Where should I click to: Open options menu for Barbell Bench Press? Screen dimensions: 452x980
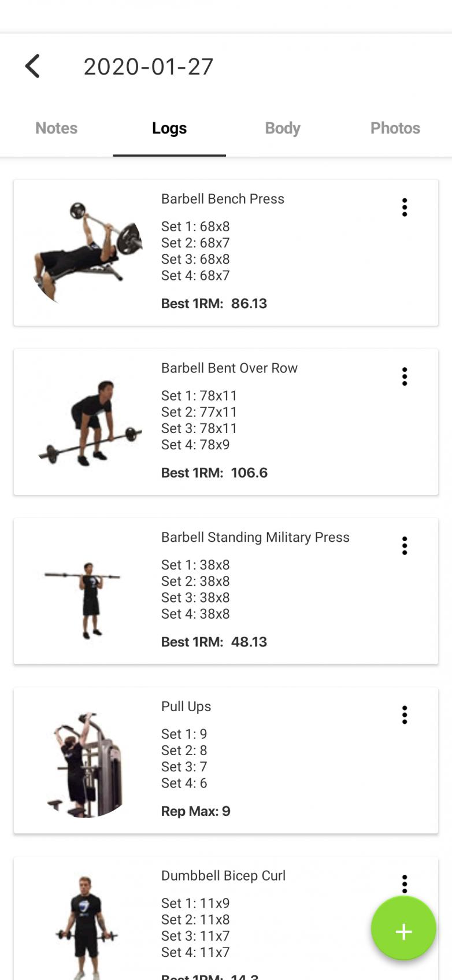[405, 207]
